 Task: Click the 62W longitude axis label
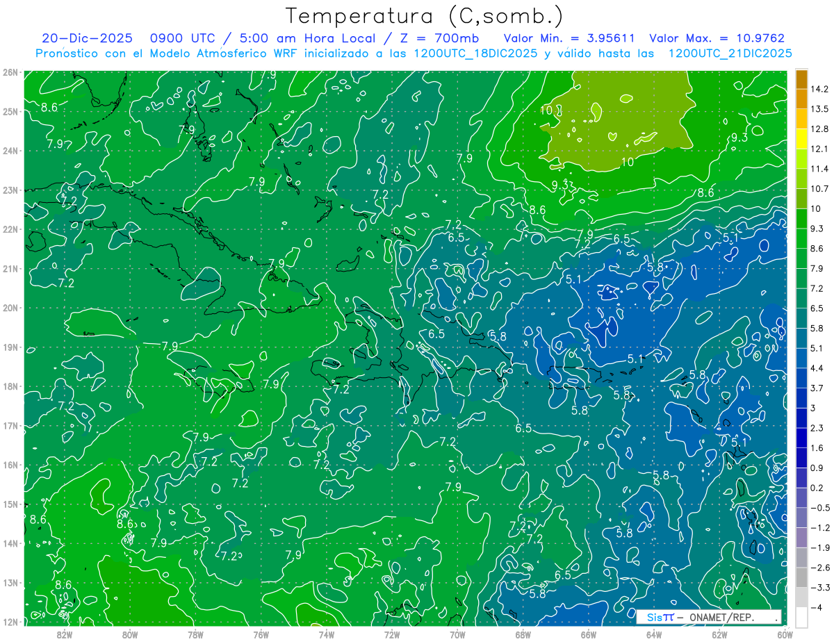tap(719, 634)
